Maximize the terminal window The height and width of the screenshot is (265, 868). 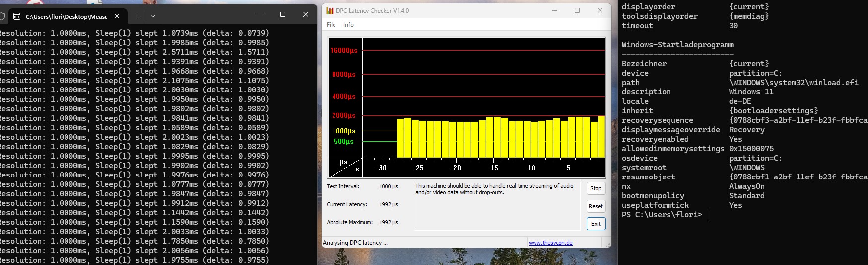click(283, 15)
